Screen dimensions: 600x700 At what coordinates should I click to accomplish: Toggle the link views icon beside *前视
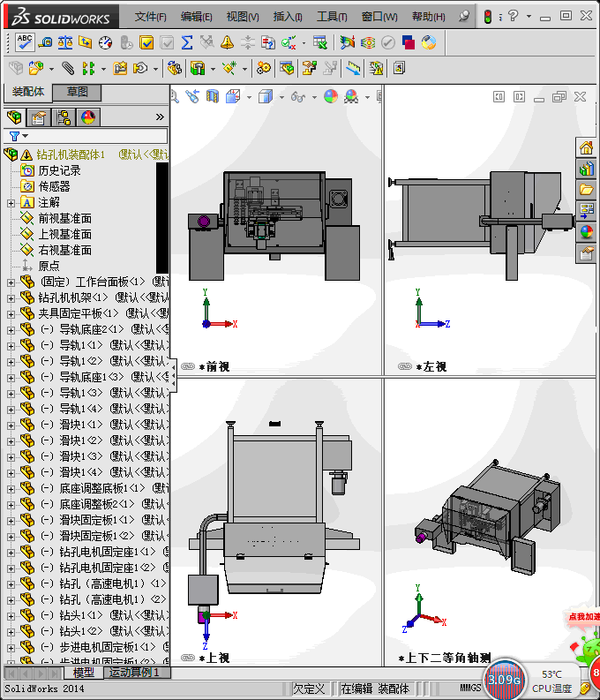[x=188, y=366]
